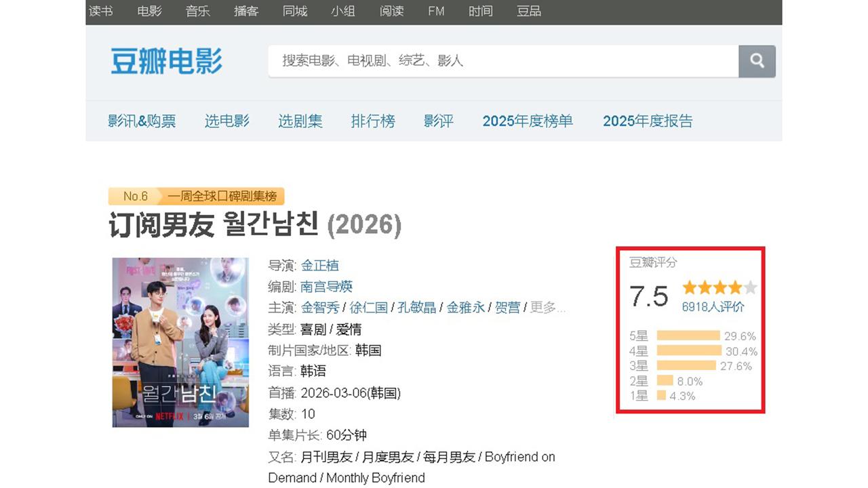The height and width of the screenshot is (488, 868).
Task: Click the magnifying glass search button
Action: (x=757, y=61)
